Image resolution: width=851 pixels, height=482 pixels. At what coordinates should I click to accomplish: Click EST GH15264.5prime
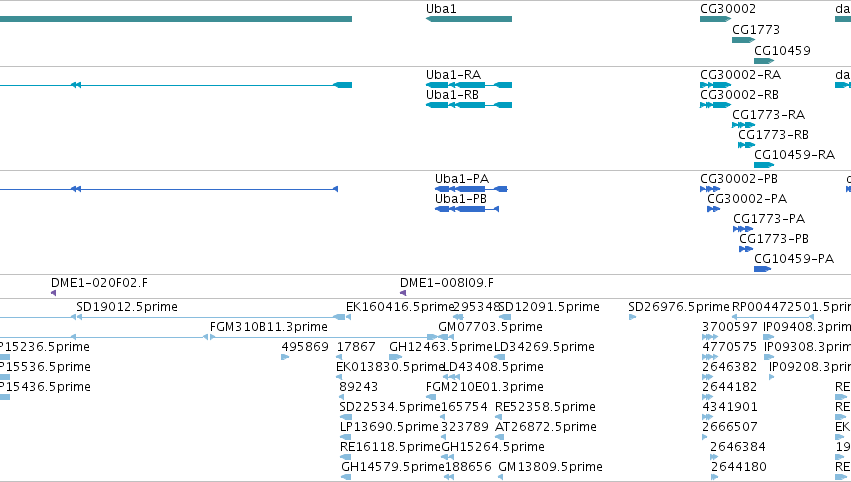(493, 448)
